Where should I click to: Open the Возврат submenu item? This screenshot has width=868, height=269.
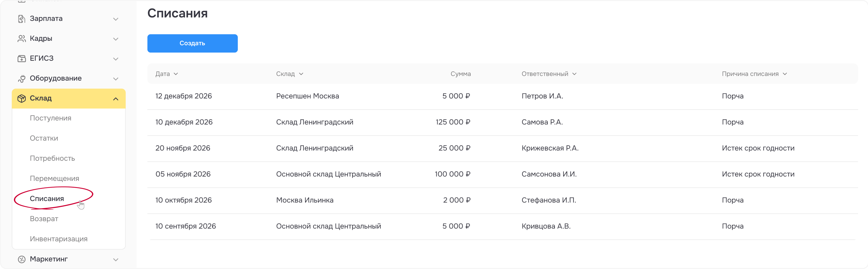click(44, 219)
